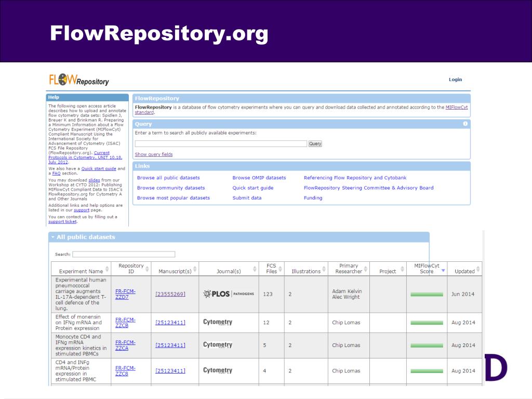The image size is (532, 399).
Task: Open repository ID FR-FCM-ZZCA
Action: point(125,345)
